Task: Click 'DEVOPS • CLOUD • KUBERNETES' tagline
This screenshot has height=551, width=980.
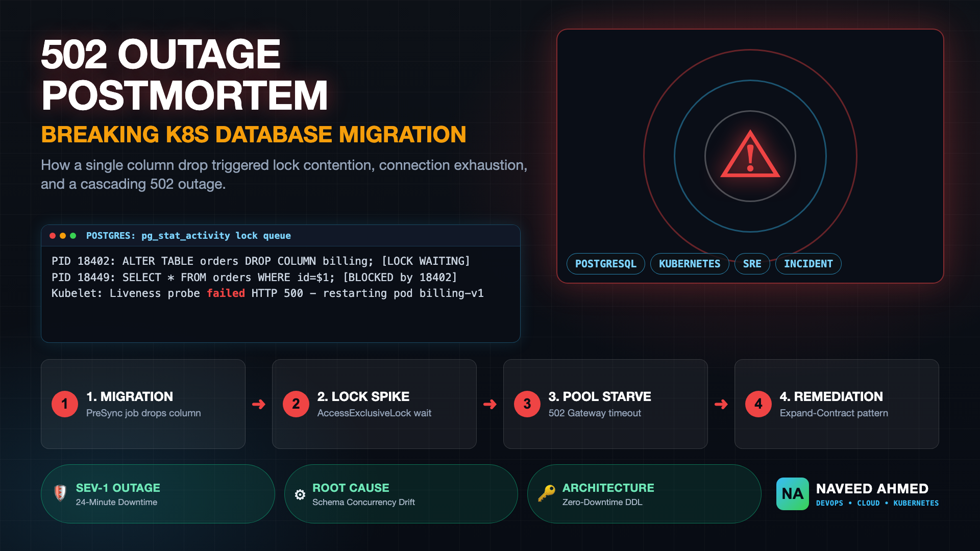Action: (877, 504)
